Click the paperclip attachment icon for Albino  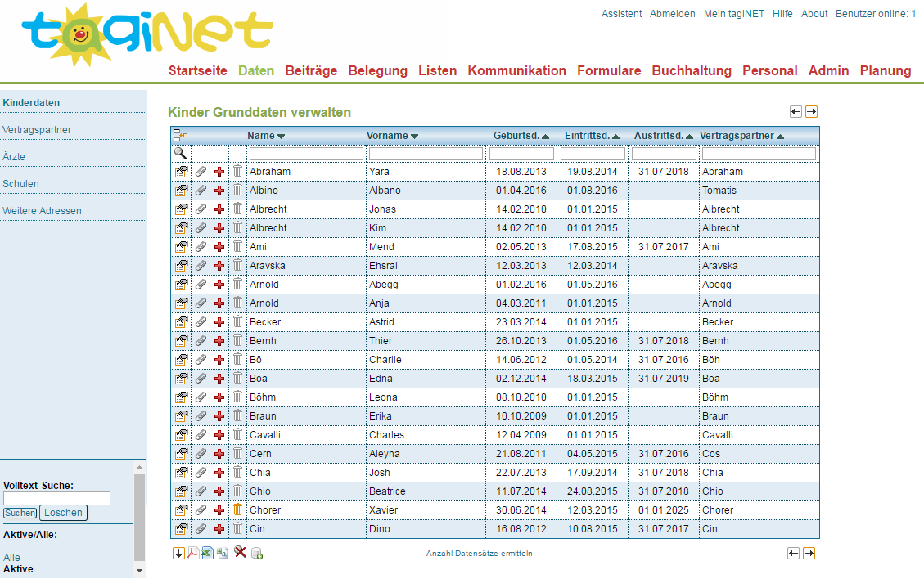coord(201,191)
